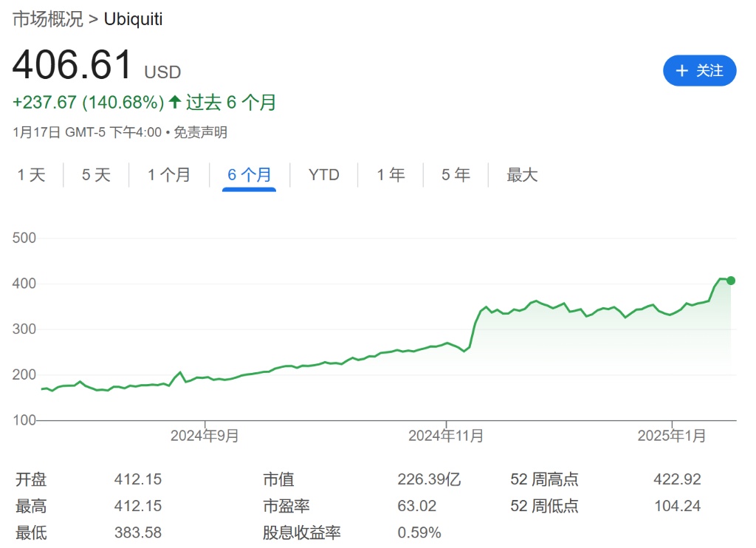Image resolution: width=756 pixels, height=548 pixels.
Task: Click the 52 周高点 label
Action: coord(544,479)
